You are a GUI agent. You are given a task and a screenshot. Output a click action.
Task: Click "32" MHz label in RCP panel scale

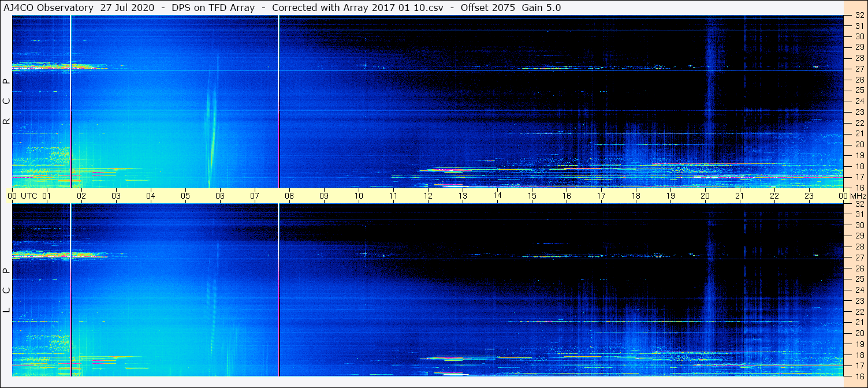[x=859, y=16]
